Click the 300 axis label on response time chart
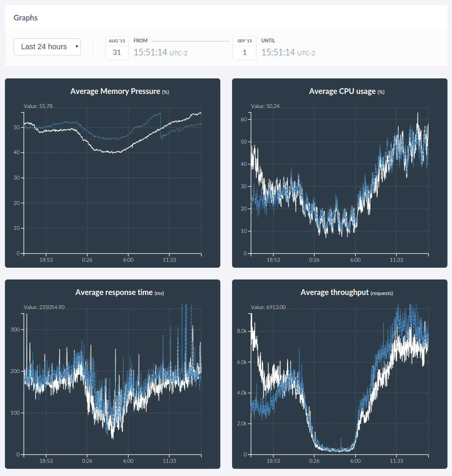The width and height of the screenshot is (452, 476). pyautogui.click(x=15, y=329)
